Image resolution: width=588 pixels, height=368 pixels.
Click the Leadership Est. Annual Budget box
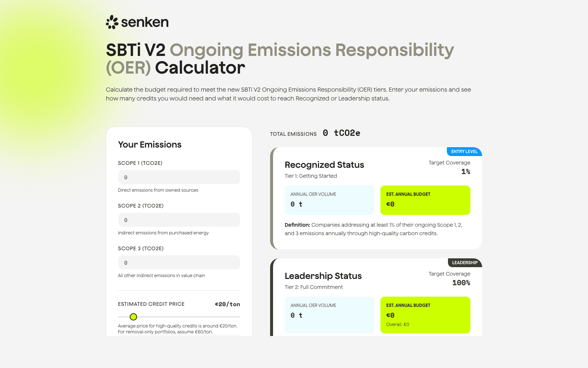point(425,315)
